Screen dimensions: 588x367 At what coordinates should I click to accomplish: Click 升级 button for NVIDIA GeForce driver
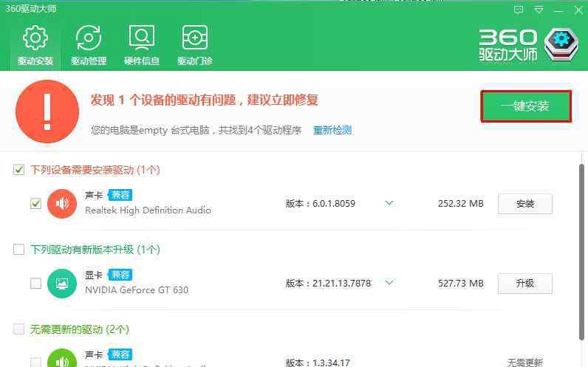click(525, 284)
